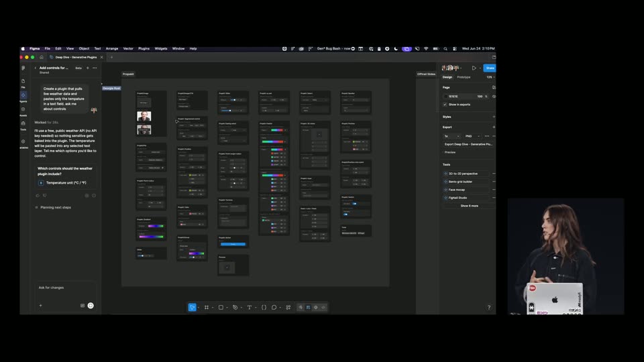Select the Move tool in bottom toolbar

[192, 308]
